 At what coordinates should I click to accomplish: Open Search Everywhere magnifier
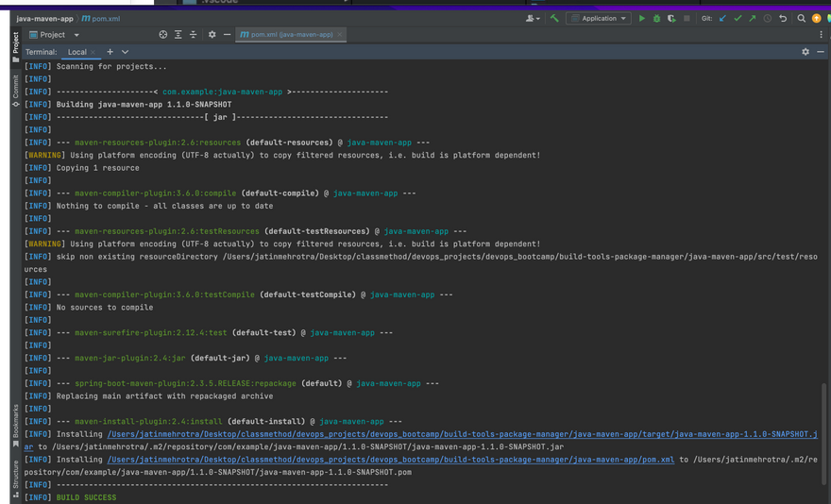(x=802, y=18)
